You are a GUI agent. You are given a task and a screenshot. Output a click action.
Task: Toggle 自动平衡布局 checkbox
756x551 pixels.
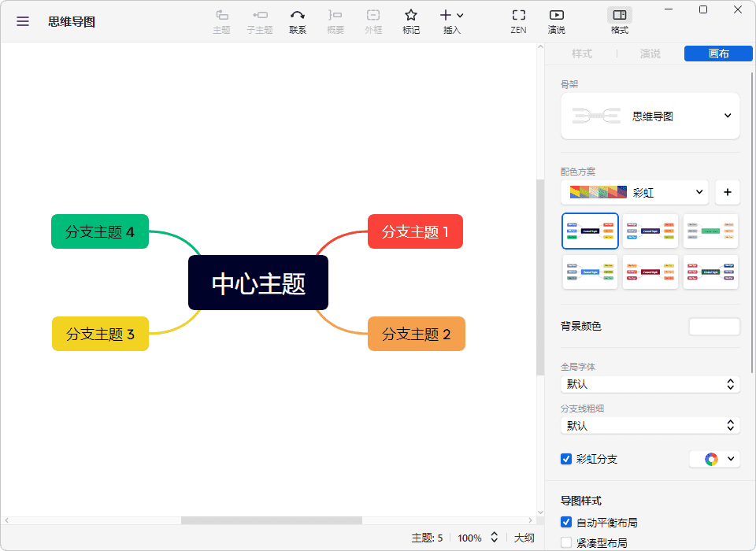pyautogui.click(x=566, y=522)
